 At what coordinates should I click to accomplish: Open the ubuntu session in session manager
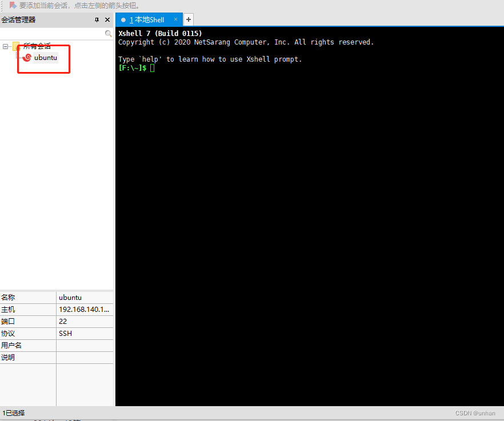pos(45,58)
